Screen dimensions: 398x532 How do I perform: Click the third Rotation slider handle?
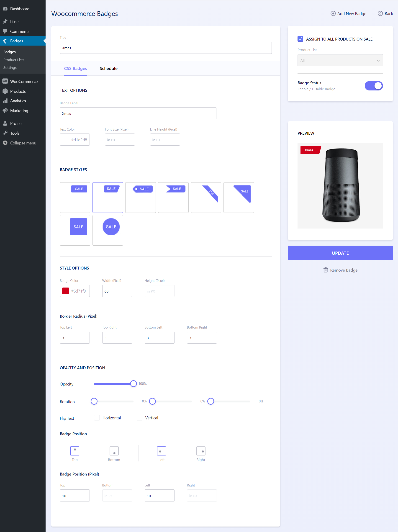211,401
